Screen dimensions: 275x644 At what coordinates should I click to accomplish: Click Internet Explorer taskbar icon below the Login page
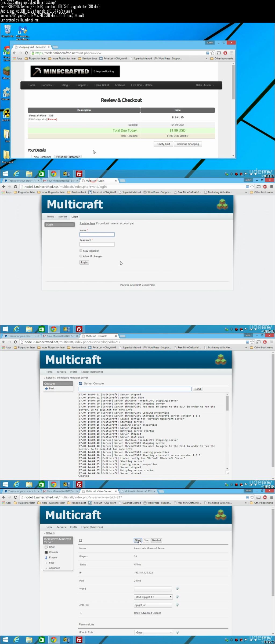tap(17, 329)
